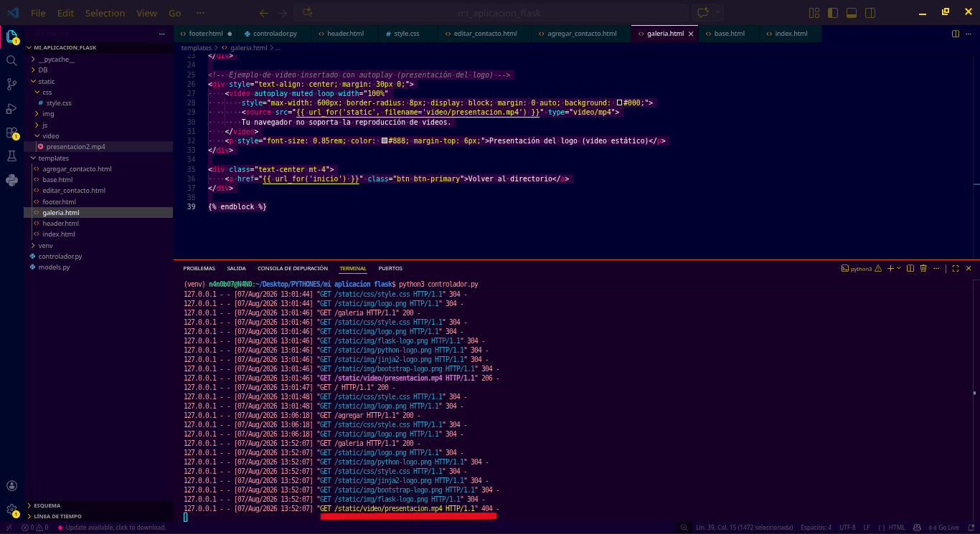This screenshot has height=534, width=980.
Task: Open the Testing flask icon view
Action: click(x=11, y=156)
